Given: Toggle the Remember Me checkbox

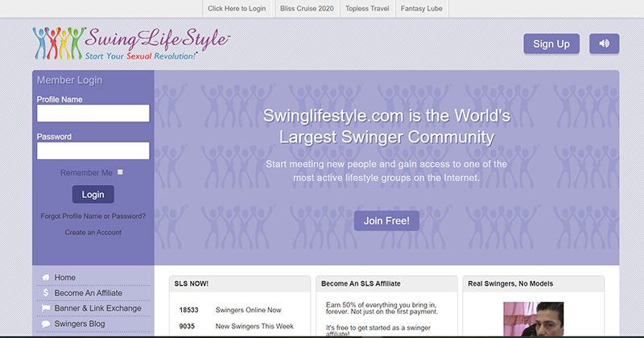Looking at the screenshot, I should click(120, 172).
